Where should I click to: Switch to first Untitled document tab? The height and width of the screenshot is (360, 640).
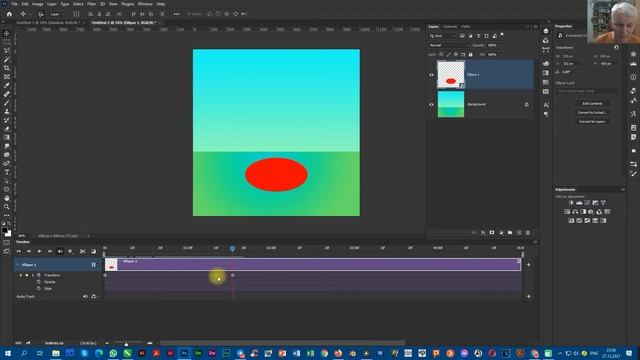[x=48, y=23]
